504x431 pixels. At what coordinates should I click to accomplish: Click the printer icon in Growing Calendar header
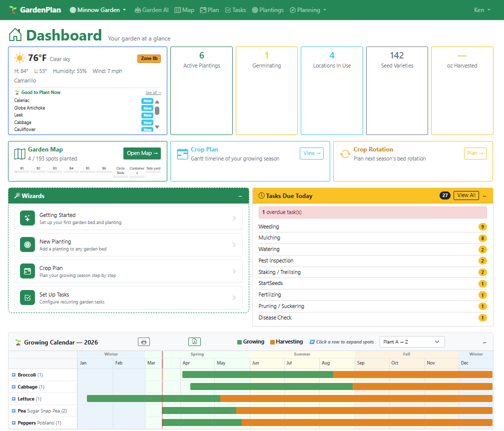[x=144, y=341]
